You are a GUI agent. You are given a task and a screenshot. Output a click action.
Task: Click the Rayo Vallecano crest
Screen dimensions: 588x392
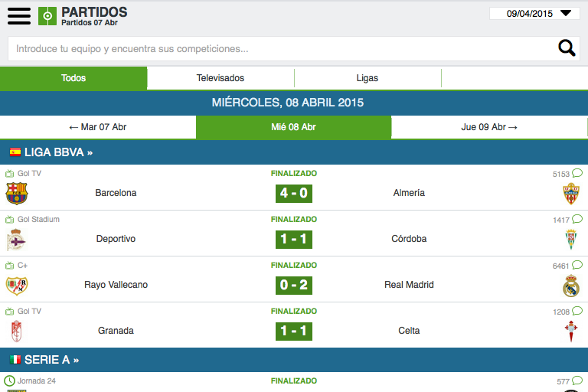pos(17,286)
